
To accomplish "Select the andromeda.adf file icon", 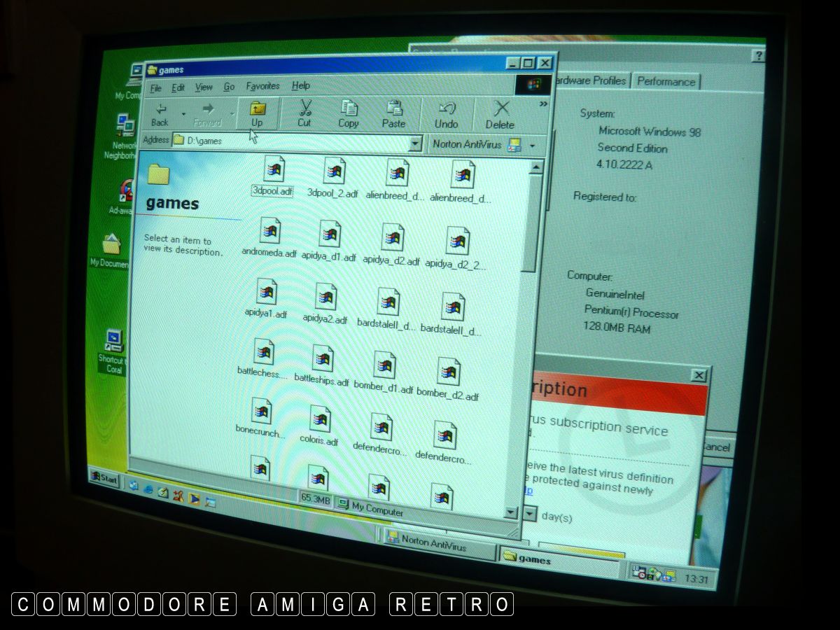I will [269, 232].
